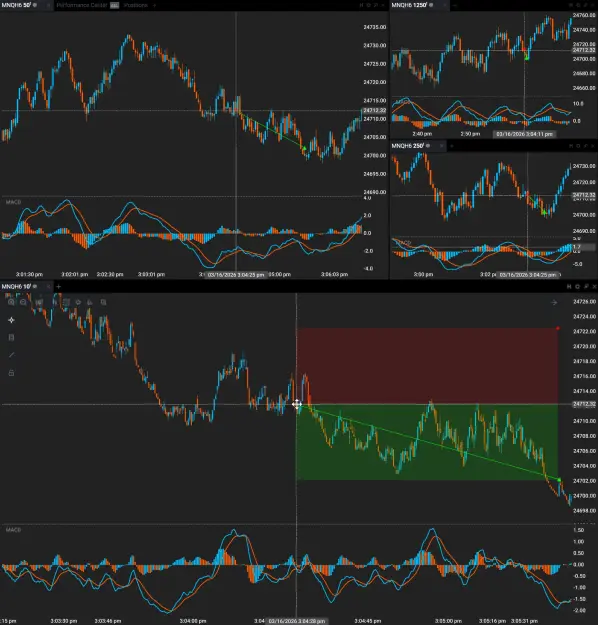
Task: Click the 24735.00 price label on MNQH6 50 axis
Action: coord(375,27)
